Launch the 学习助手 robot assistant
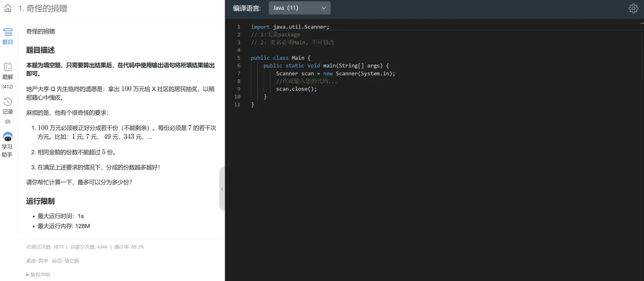This screenshot has height=281, width=644. point(8,137)
